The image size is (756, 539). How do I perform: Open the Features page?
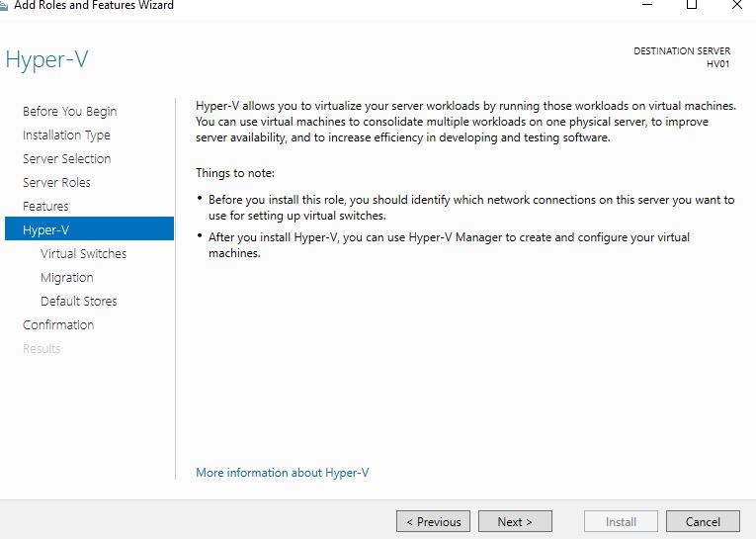pos(45,207)
